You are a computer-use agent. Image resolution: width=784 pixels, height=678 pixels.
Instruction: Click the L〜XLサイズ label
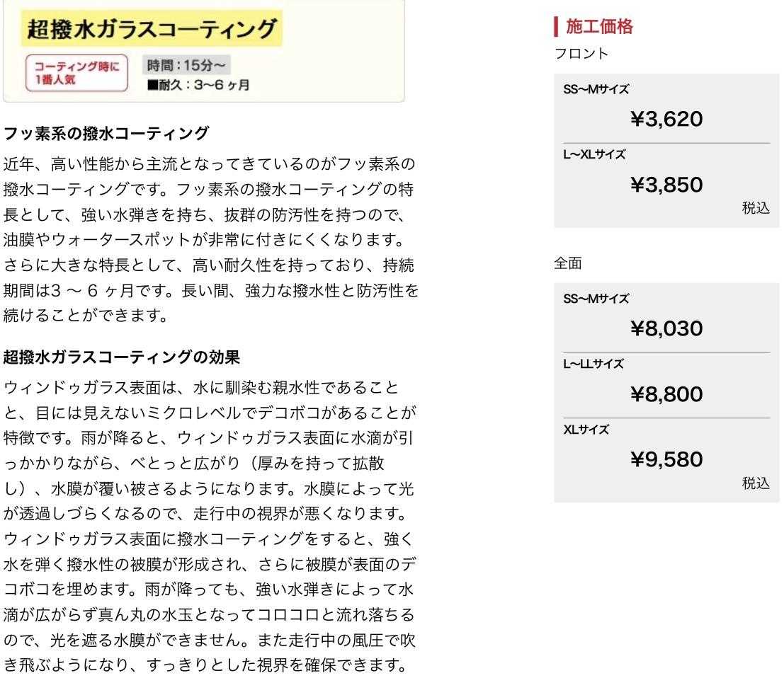(x=595, y=154)
